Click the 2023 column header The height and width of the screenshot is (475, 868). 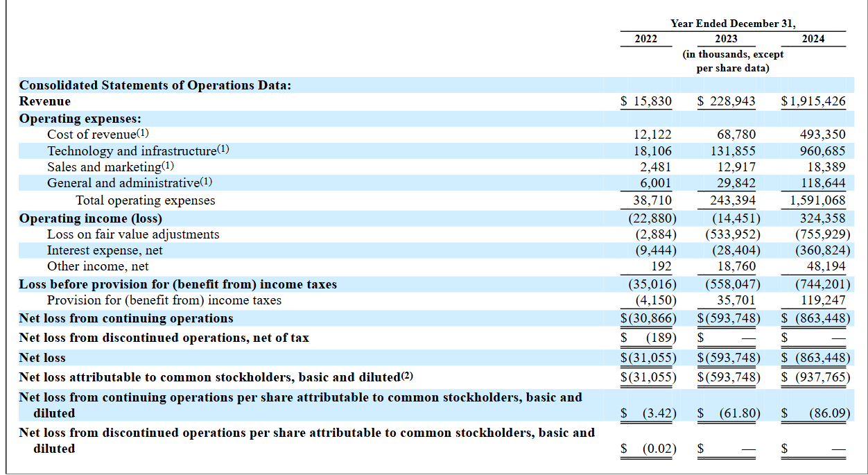pos(726,39)
